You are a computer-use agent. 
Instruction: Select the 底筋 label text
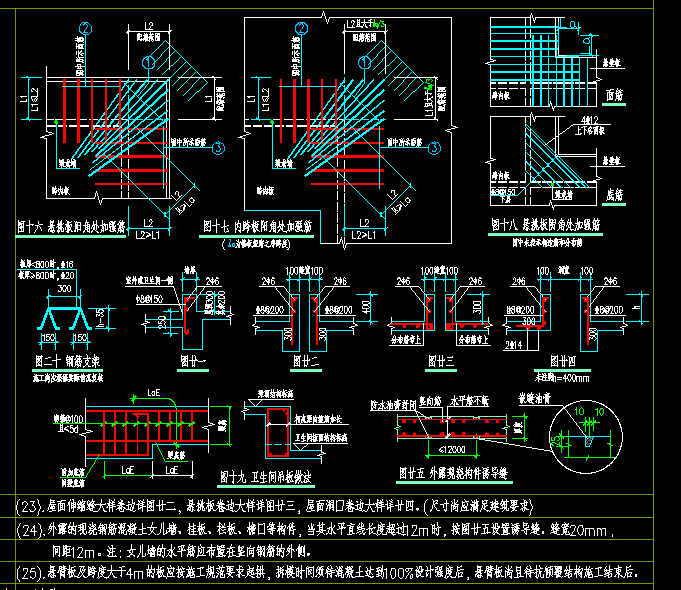[x=614, y=195]
